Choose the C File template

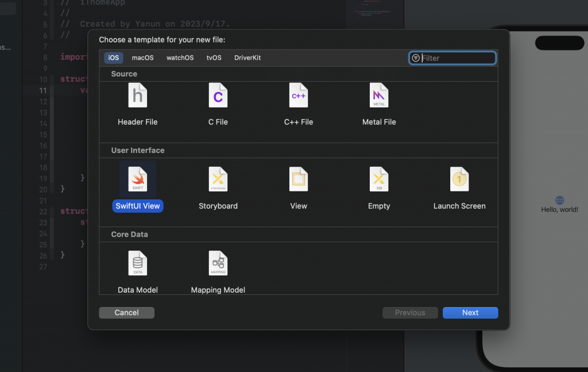(218, 95)
